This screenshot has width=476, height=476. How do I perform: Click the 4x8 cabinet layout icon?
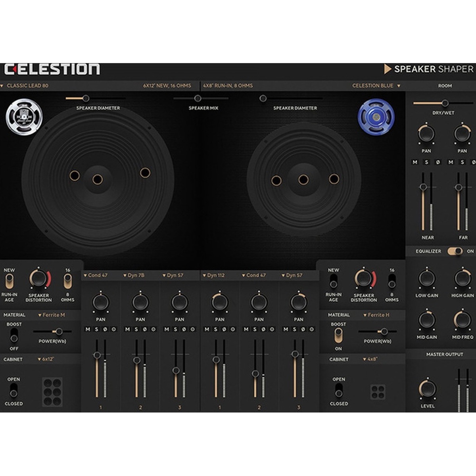[378, 392]
